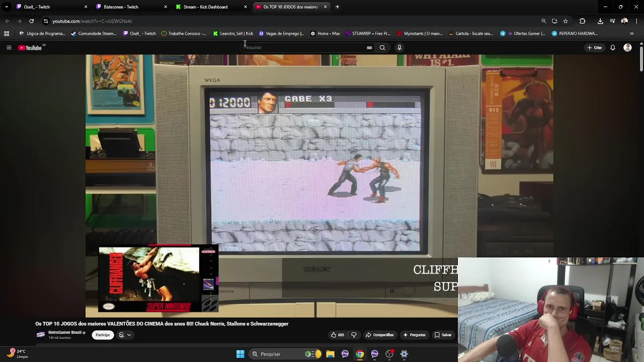Open the Home - Max bookmark
Viewport: 644px width, 362px height.
(325, 34)
